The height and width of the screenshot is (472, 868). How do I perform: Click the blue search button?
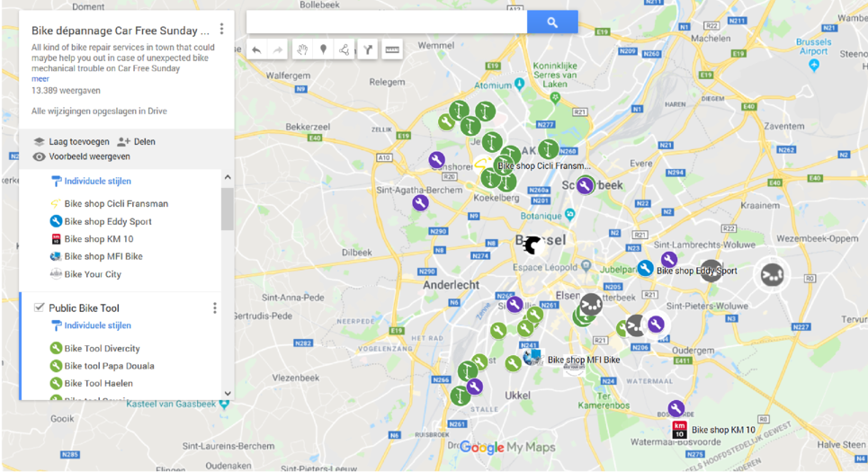552,22
